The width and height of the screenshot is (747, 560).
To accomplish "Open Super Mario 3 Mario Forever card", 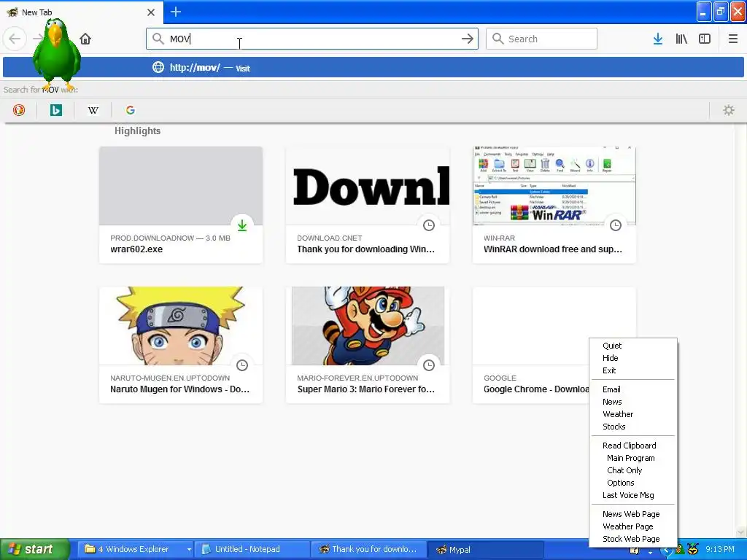I will point(368,345).
